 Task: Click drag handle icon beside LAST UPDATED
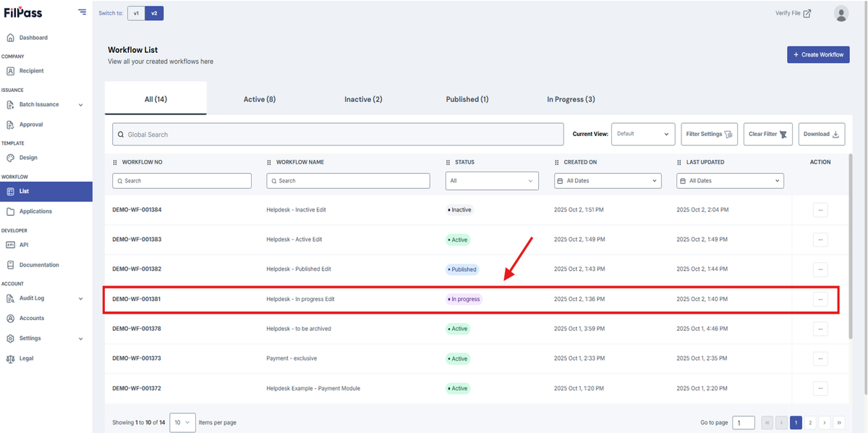(x=679, y=162)
